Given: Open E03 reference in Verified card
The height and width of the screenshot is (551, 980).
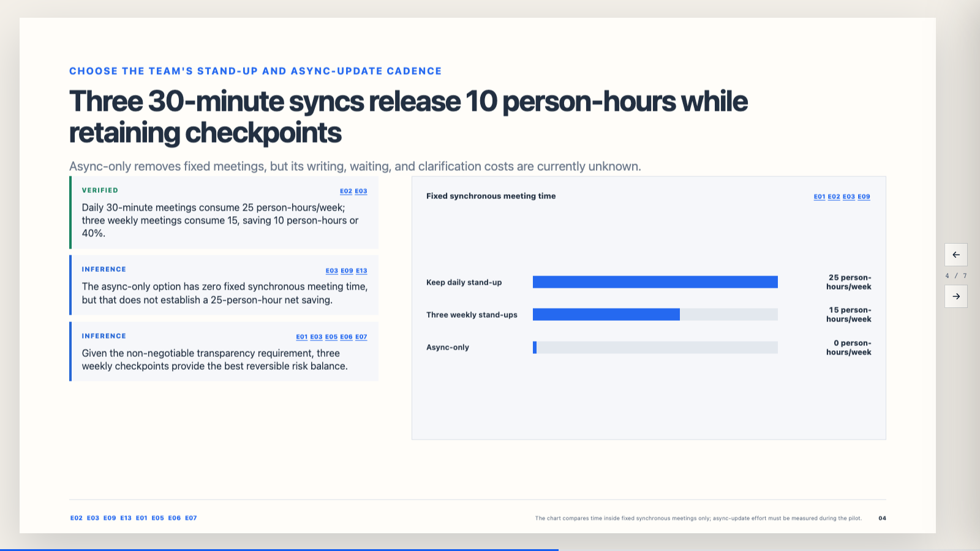Looking at the screenshot, I should pyautogui.click(x=361, y=191).
